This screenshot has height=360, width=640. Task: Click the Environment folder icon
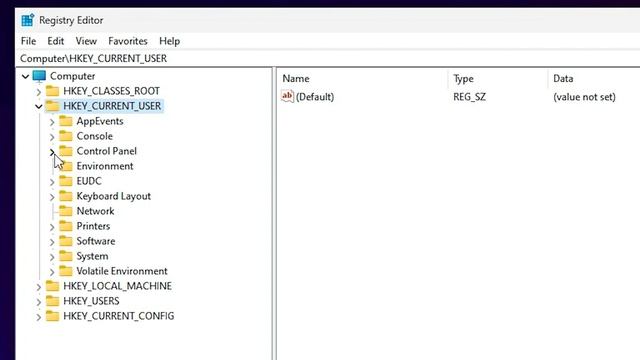(x=66, y=166)
